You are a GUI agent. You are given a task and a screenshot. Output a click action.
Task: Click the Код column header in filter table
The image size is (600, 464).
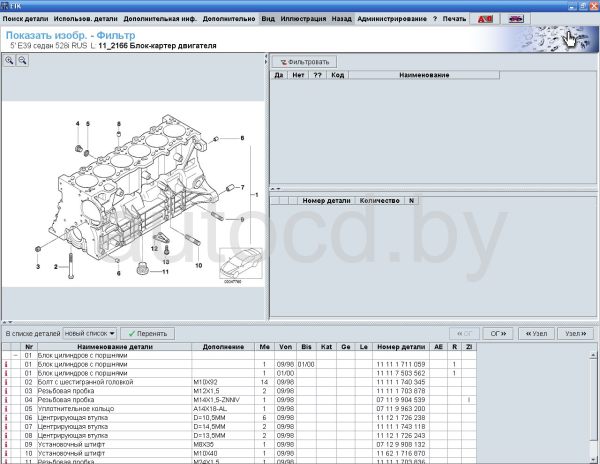tap(338, 75)
